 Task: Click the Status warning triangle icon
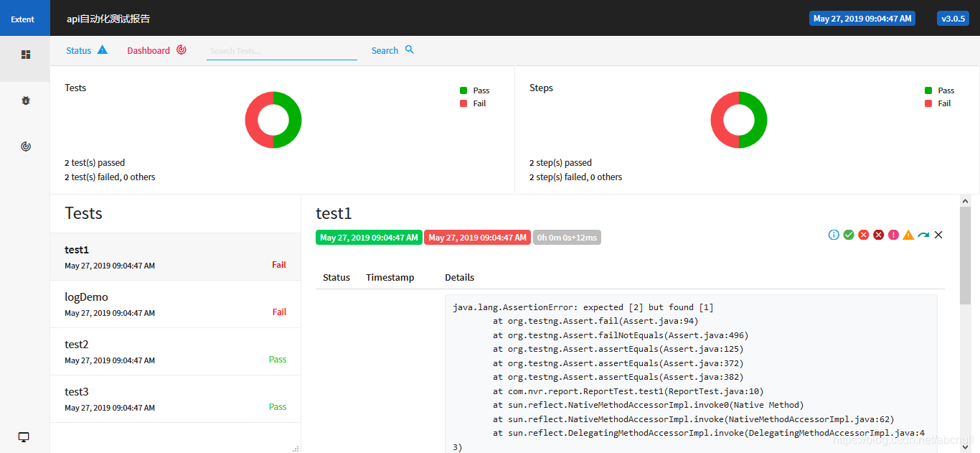tap(103, 50)
